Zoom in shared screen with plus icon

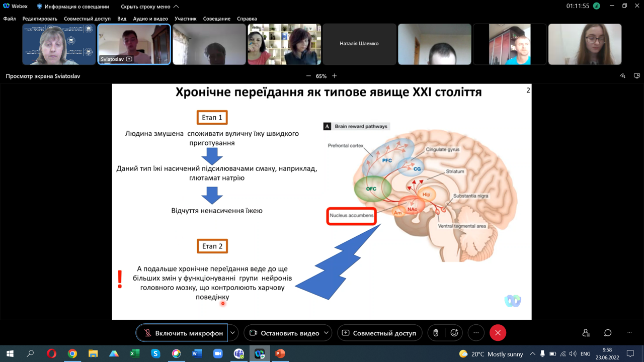(x=334, y=76)
